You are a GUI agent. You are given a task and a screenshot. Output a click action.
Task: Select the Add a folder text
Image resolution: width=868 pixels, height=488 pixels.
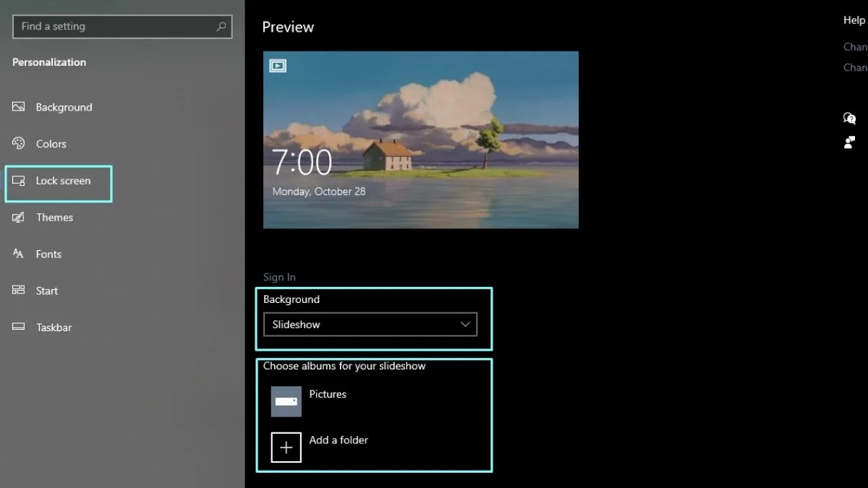tap(339, 440)
